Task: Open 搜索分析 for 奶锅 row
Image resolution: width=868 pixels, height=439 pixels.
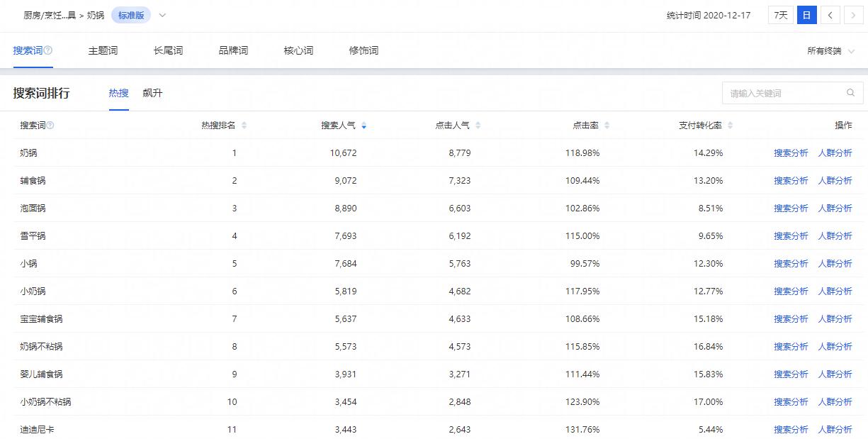Action: (791, 153)
